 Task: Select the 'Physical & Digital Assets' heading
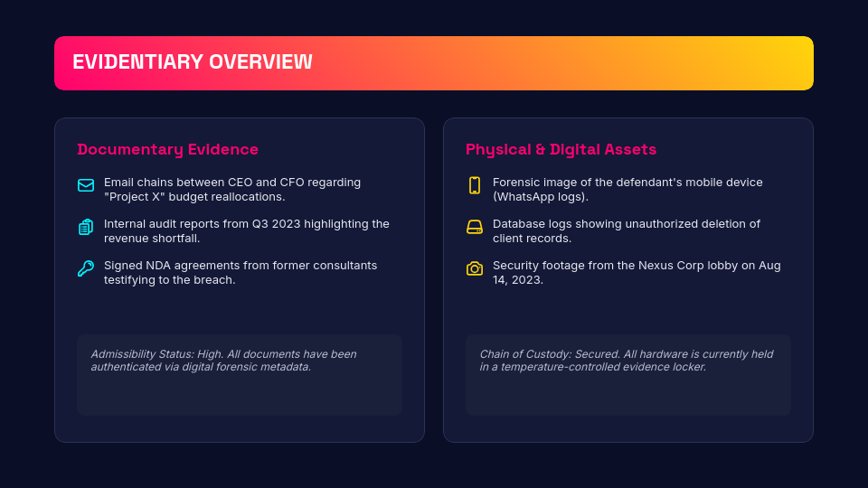pos(561,149)
